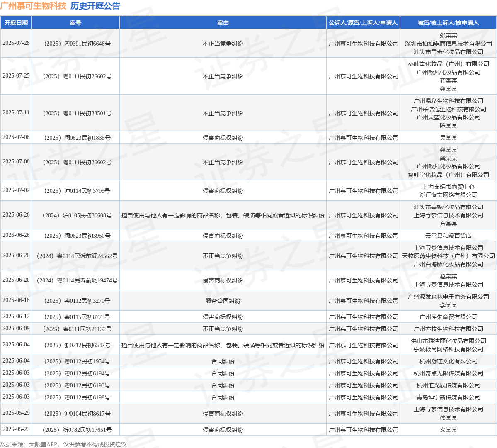Click defendant 方某某
Image resolution: width=497 pixels, height=448 pixels.
click(448, 223)
